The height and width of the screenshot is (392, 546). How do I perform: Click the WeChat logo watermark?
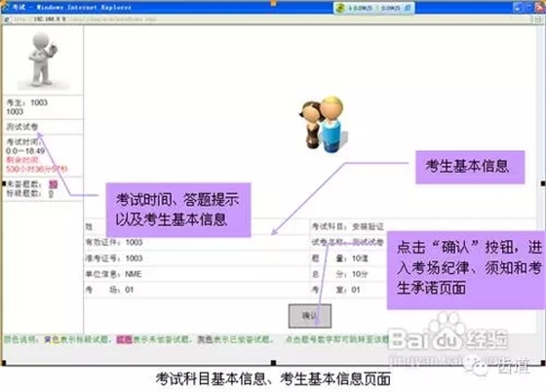477,366
